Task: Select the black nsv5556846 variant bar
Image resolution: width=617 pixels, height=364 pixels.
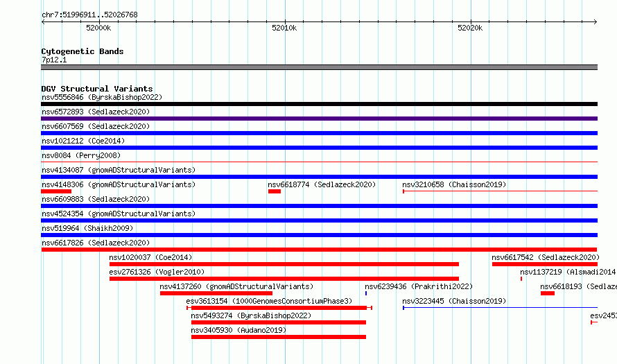Action: coord(319,104)
